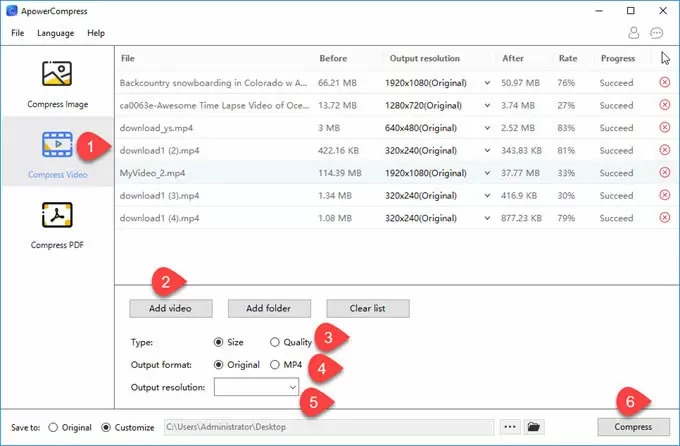This screenshot has width=680, height=446.
Task: Select the MyVideo_2.mp4 file name
Action: pyautogui.click(x=152, y=173)
